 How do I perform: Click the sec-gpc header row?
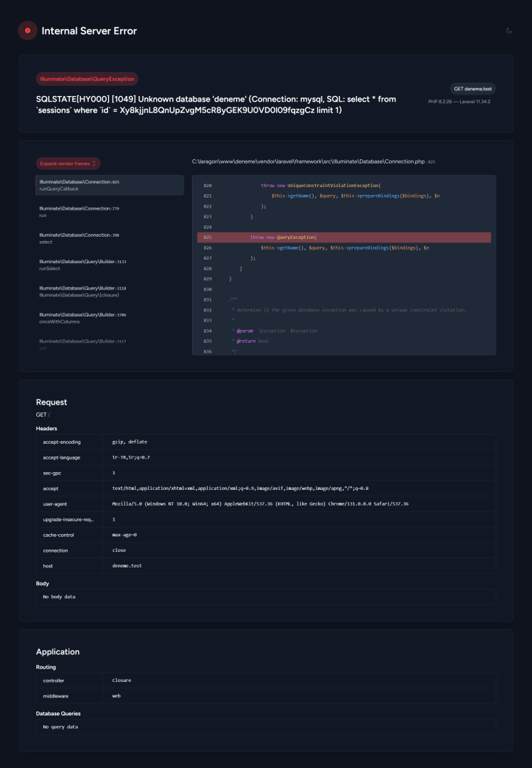(265, 473)
